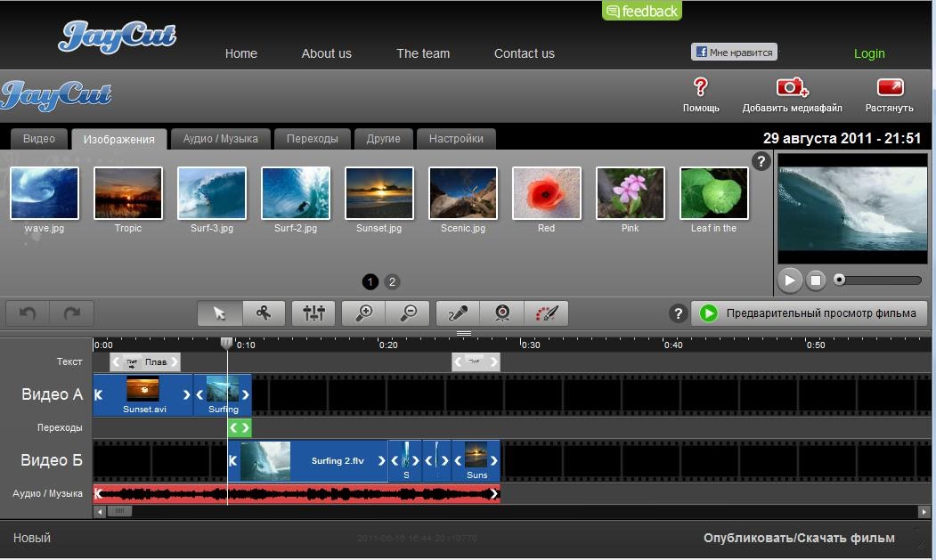Choose the arrow selection tool

coord(220,312)
